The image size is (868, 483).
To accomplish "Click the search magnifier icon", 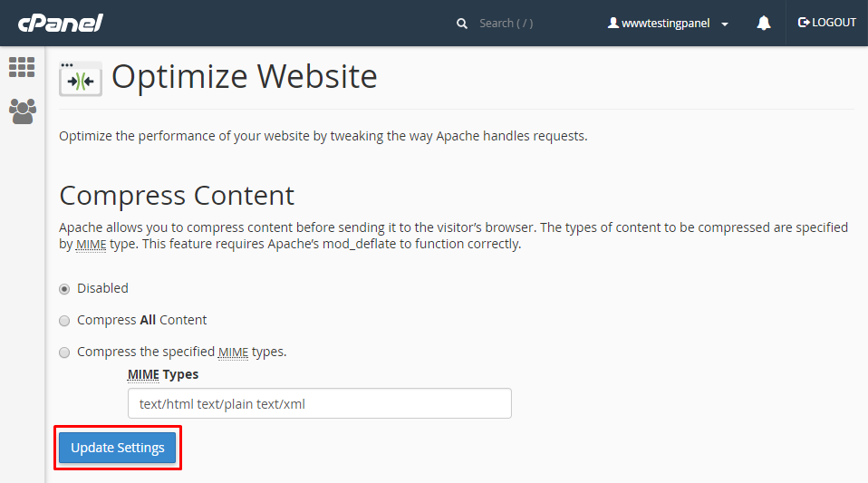I will [x=462, y=24].
